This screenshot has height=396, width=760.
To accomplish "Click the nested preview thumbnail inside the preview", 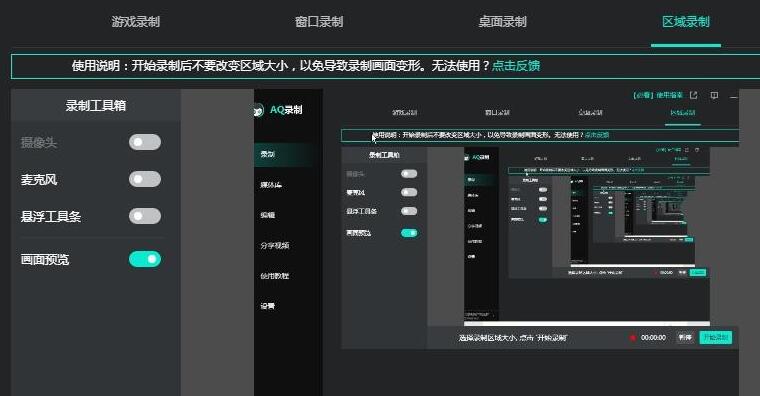I will 587,236.
